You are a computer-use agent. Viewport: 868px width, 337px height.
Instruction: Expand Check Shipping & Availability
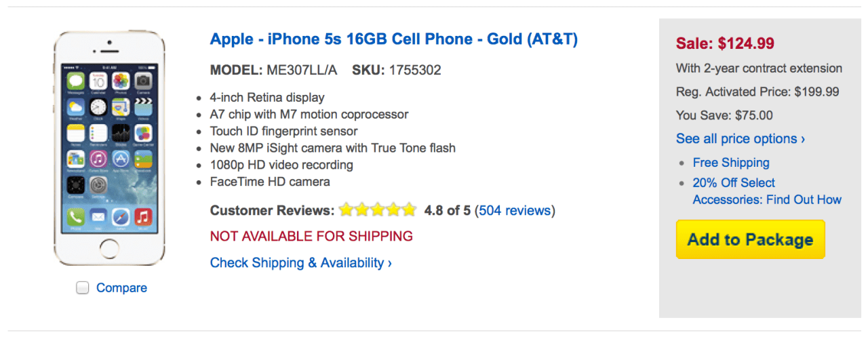pyautogui.click(x=301, y=262)
